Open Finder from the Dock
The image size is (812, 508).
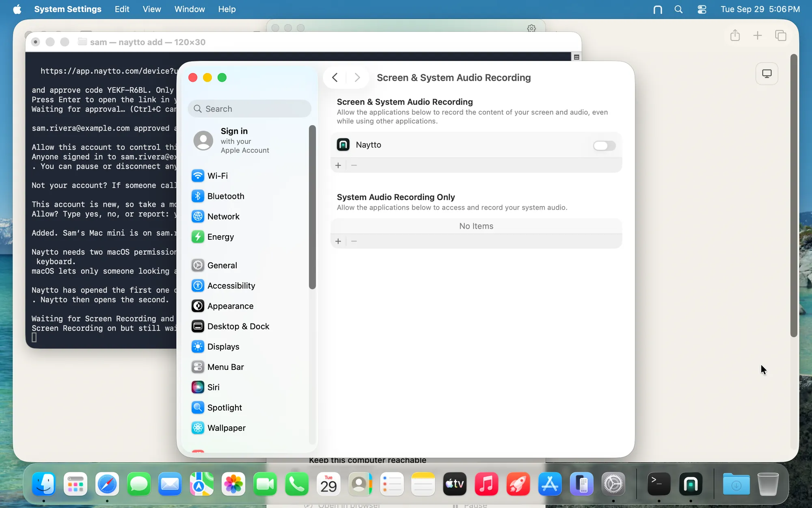44,484
